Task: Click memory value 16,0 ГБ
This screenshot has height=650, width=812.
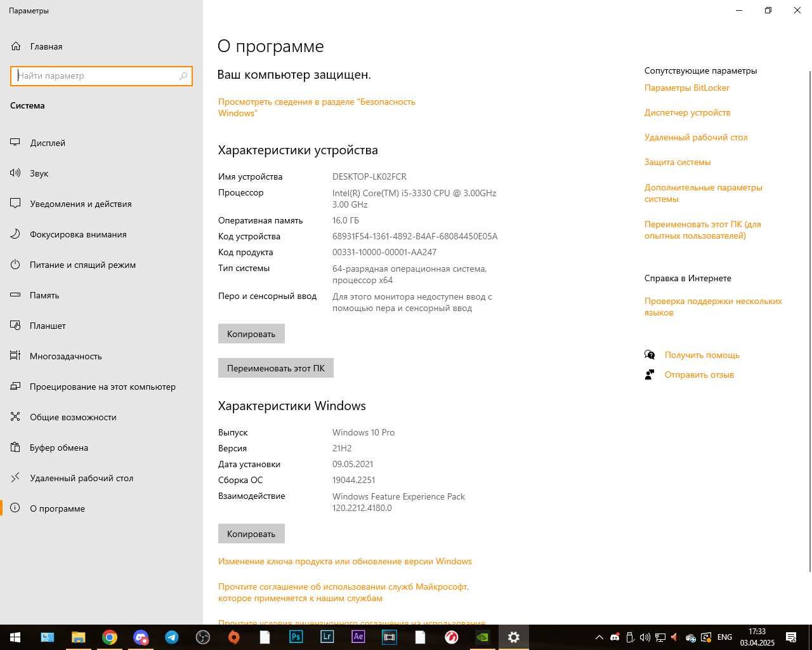Action: [x=346, y=220]
